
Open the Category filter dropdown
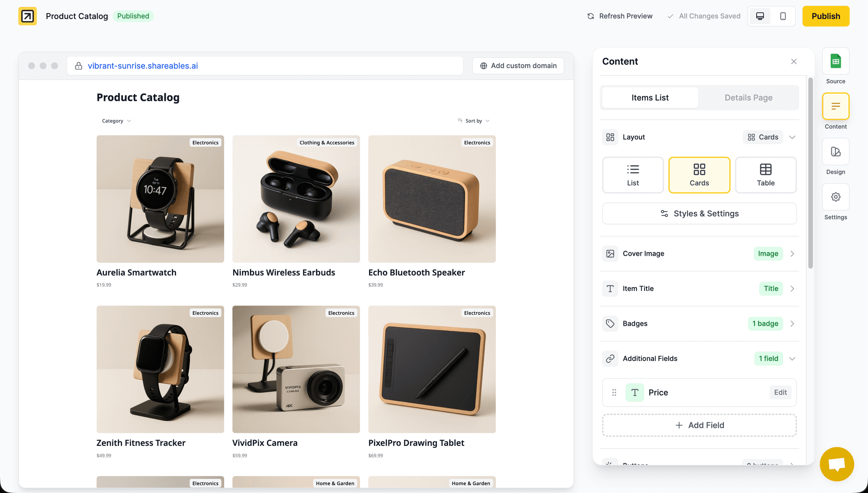pos(116,121)
